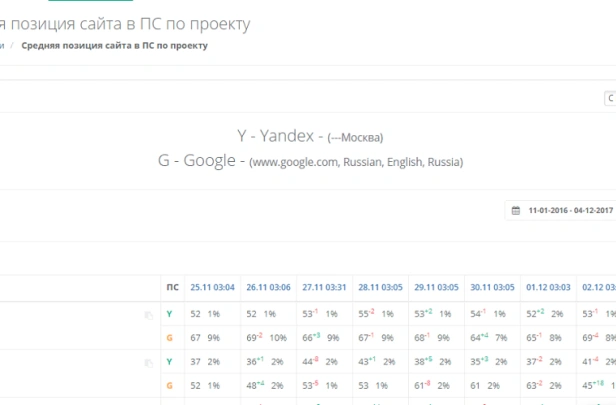Open the 27.11 03:31 date column link
Image resolution: width=616 pixels, height=405 pixels.
tap(324, 288)
